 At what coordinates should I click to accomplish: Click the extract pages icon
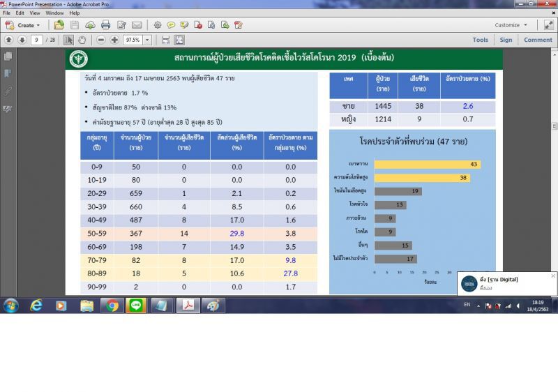(x=225, y=25)
